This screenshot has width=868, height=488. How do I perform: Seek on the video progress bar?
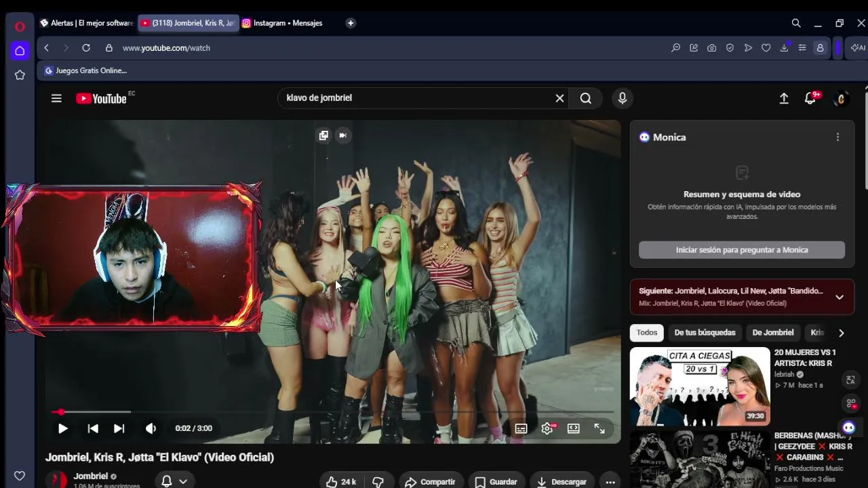pos(332,411)
